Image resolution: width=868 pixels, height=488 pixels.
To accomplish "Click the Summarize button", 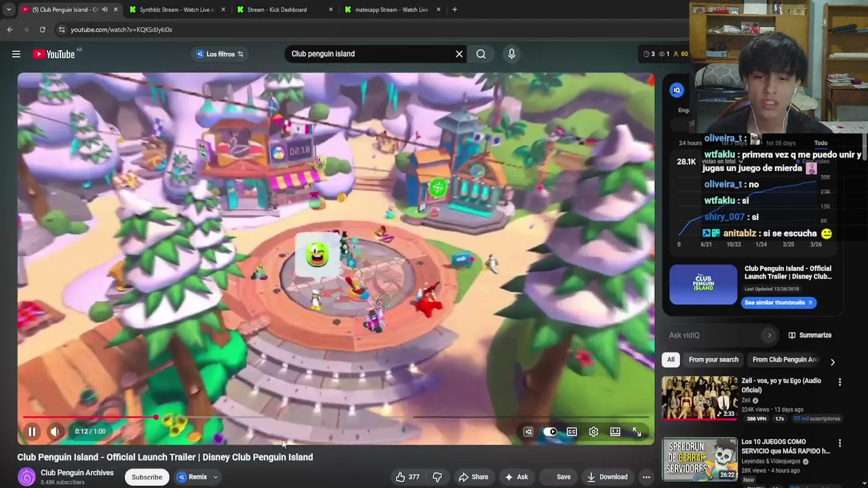I will pos(810,335).
